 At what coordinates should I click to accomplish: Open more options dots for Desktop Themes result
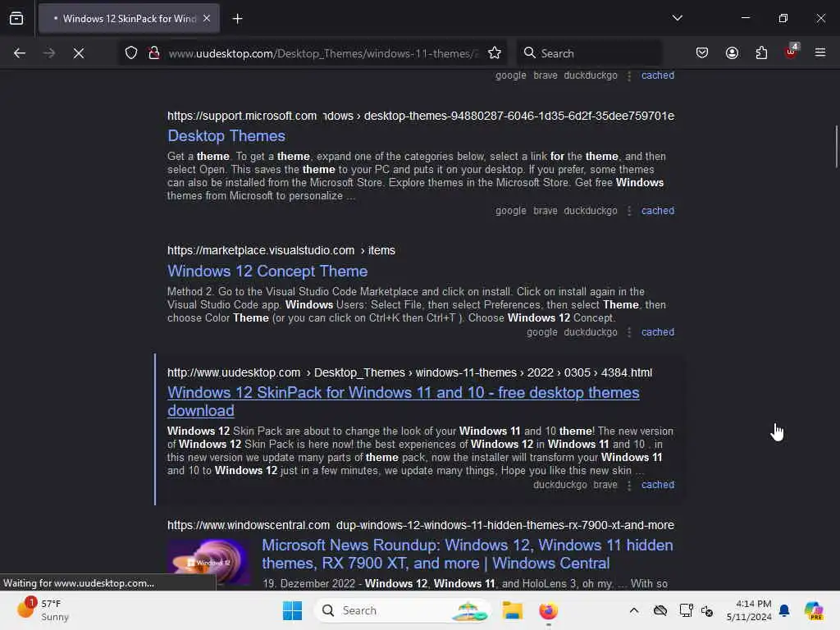click(x=629, y=211)
